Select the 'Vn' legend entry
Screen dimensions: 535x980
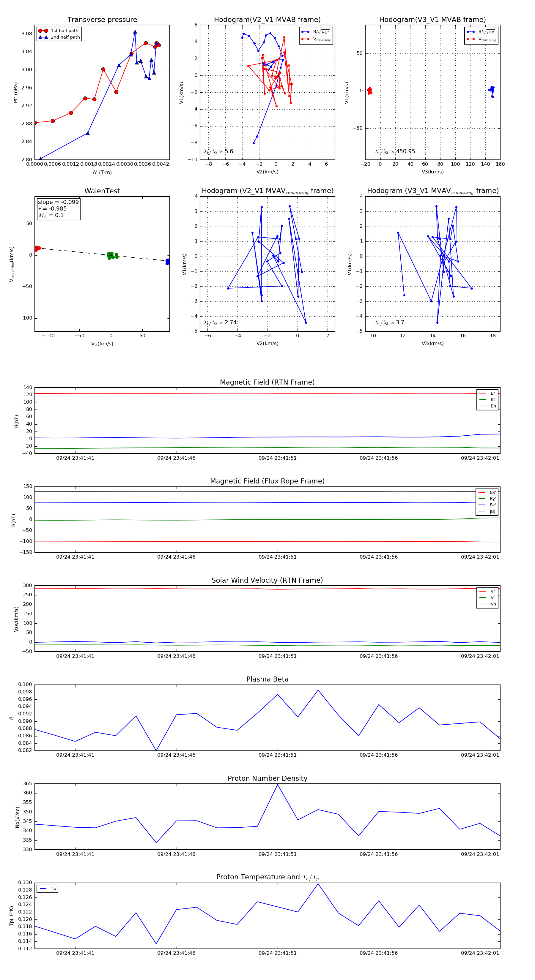tap(488, 604)
